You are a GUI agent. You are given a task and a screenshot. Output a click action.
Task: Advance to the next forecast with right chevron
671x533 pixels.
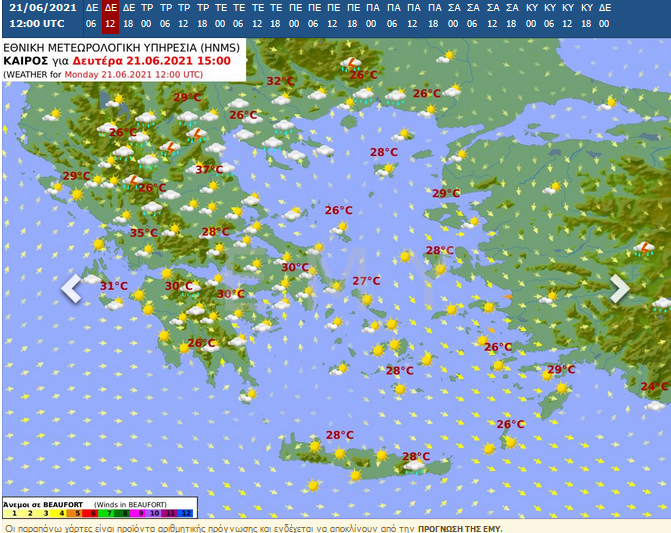click(x=619, y=288)
